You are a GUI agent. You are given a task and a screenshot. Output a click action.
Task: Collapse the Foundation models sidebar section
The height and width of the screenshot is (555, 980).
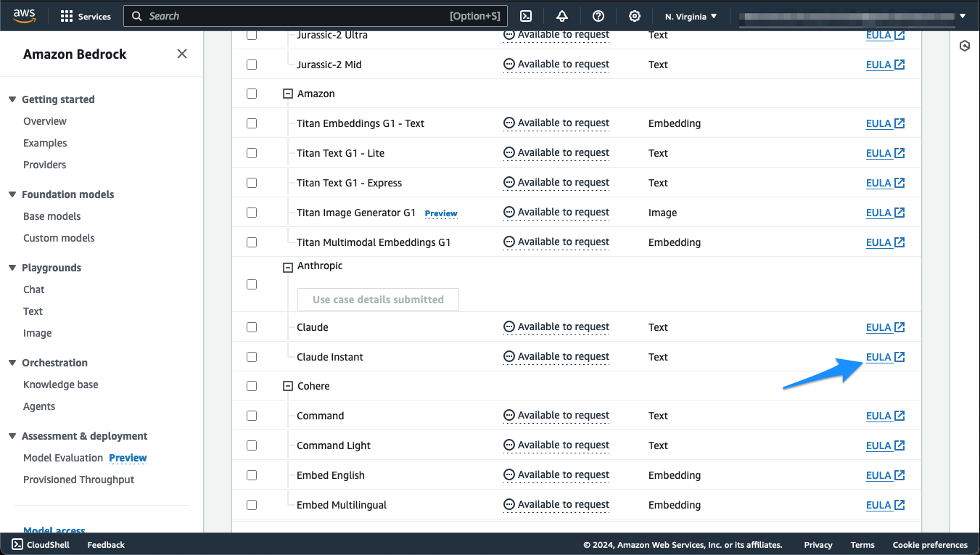(12, 194)
